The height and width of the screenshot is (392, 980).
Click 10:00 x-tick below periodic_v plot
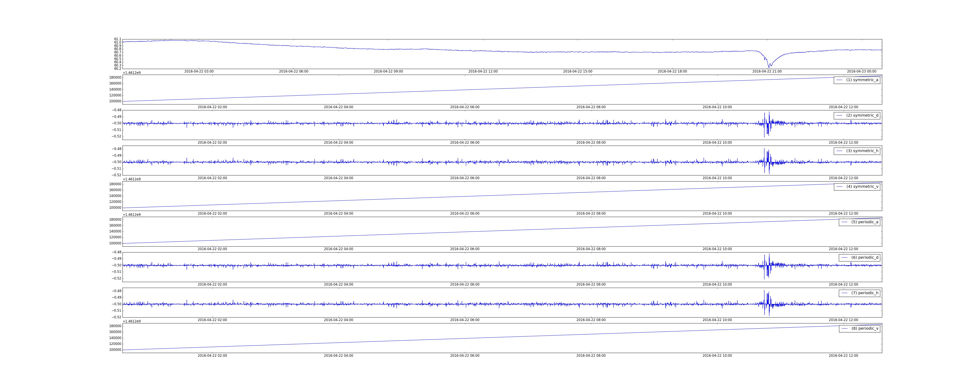(717, 356)
